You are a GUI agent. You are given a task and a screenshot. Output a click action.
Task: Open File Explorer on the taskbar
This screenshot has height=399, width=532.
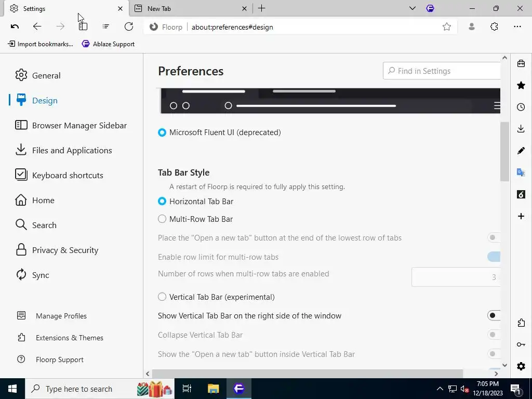pyautogui.click(x=214, y=389)
